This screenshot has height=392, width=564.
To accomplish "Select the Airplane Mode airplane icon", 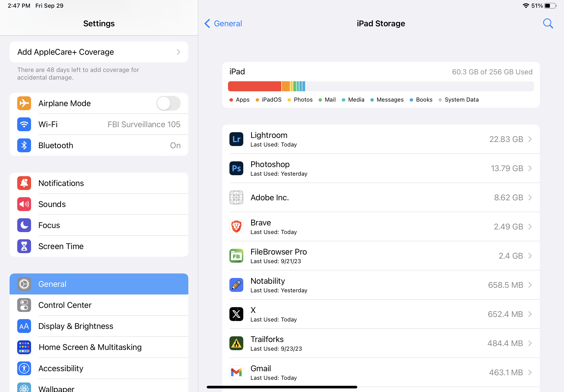I will pos(24,103).
